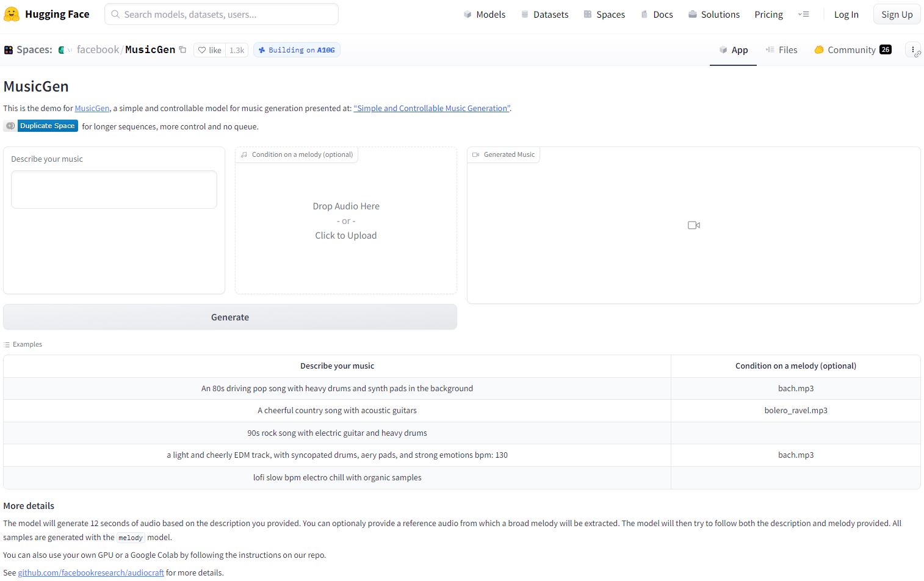
Task: Switch to the Files tab
Action: click(x=782, y=50)
